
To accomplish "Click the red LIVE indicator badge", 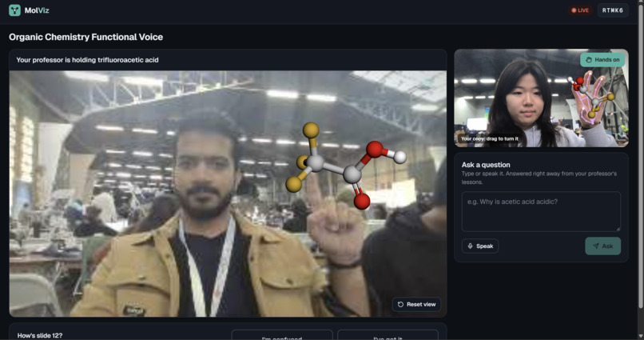I will pos(580,10).
